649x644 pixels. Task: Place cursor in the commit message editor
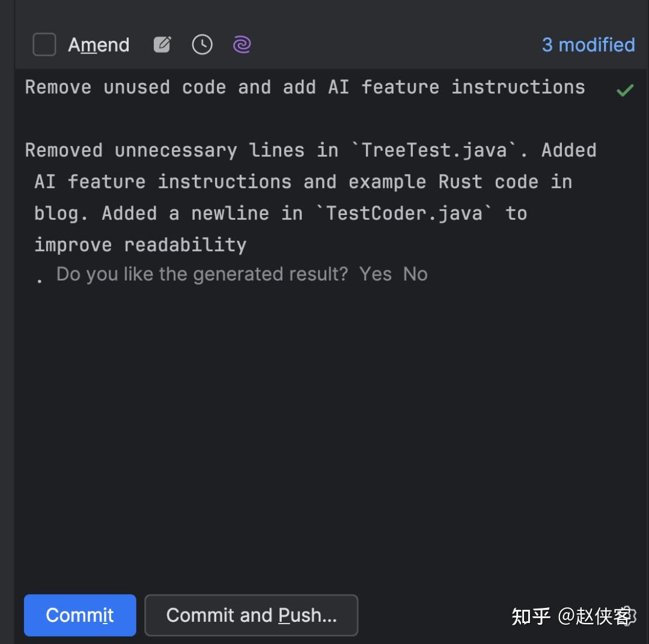(x=300, y=360)
